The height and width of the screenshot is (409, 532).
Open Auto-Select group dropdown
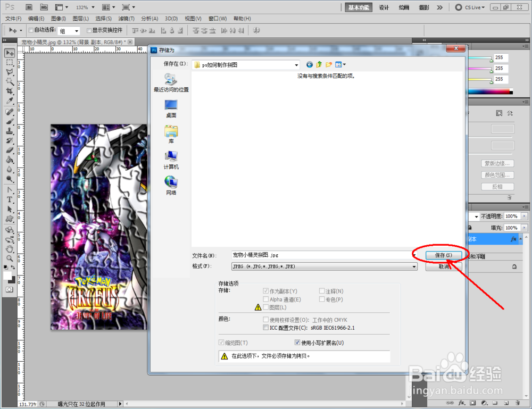(x=77, y=31)
